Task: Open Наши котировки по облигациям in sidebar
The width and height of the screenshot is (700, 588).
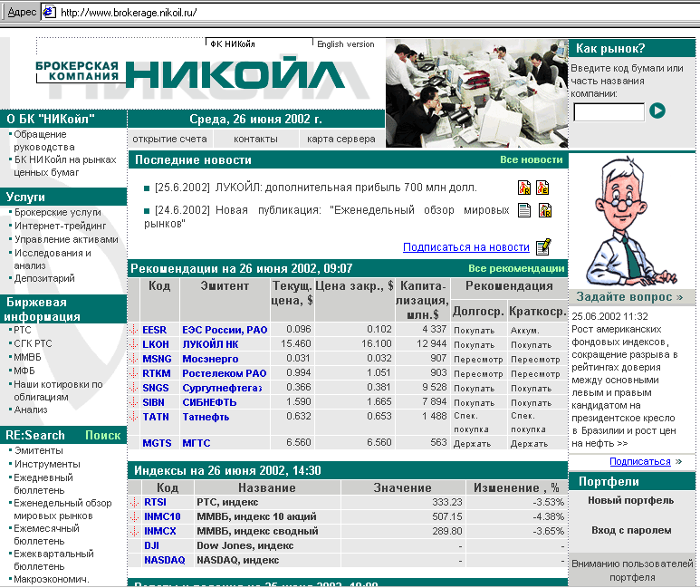Action: click(58, 390)
